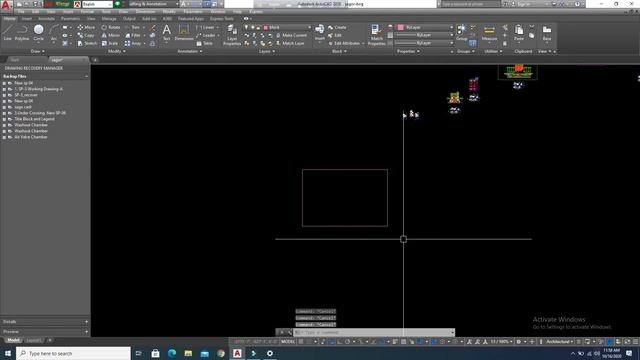Open the workspace selector dropdown
This screenshot has width=640, height=360.
(x=153, y=4)
